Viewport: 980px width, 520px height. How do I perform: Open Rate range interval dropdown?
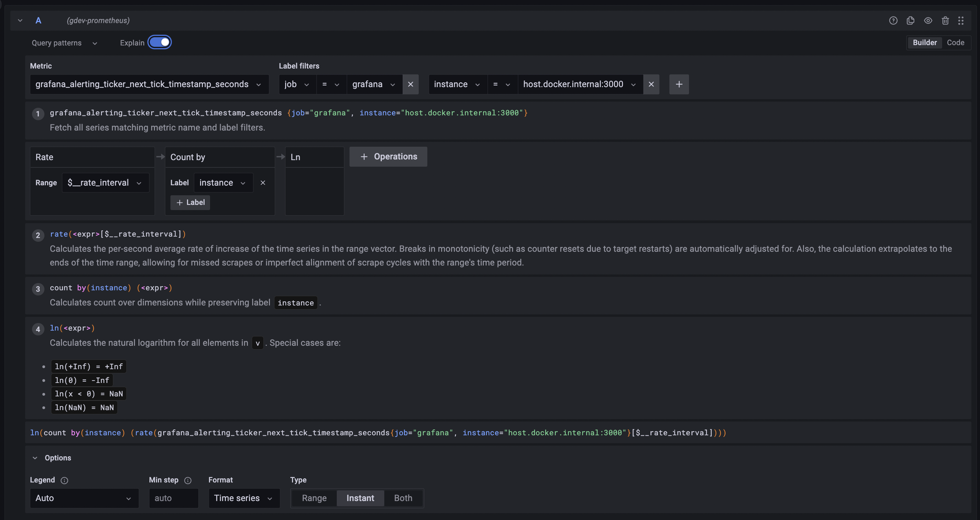click(105, 183)
